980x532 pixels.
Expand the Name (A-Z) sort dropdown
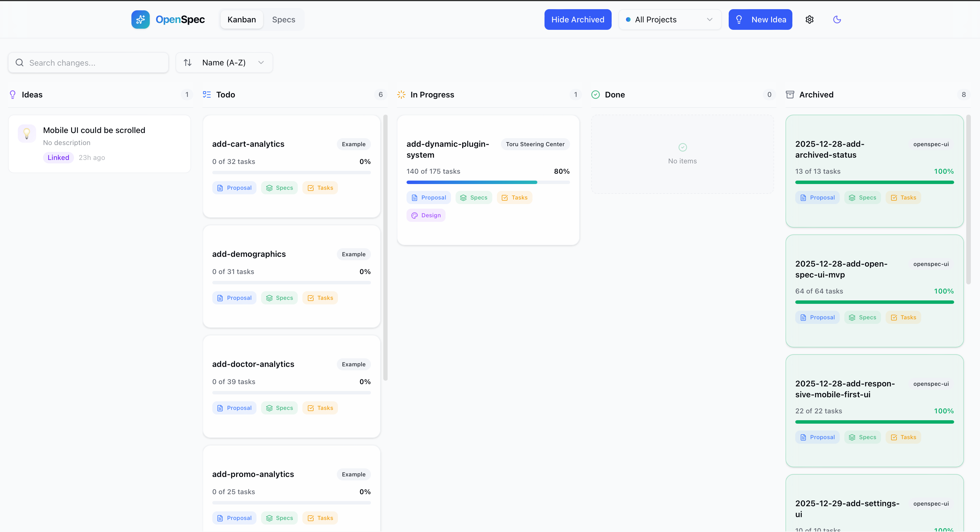tap(224, 62)
